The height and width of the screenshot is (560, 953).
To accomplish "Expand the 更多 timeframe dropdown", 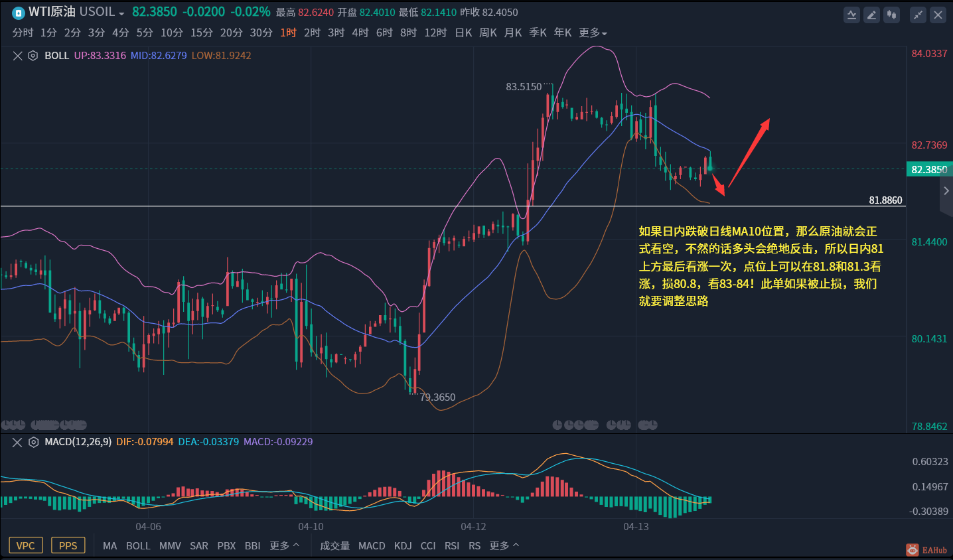I will point(593,33).
